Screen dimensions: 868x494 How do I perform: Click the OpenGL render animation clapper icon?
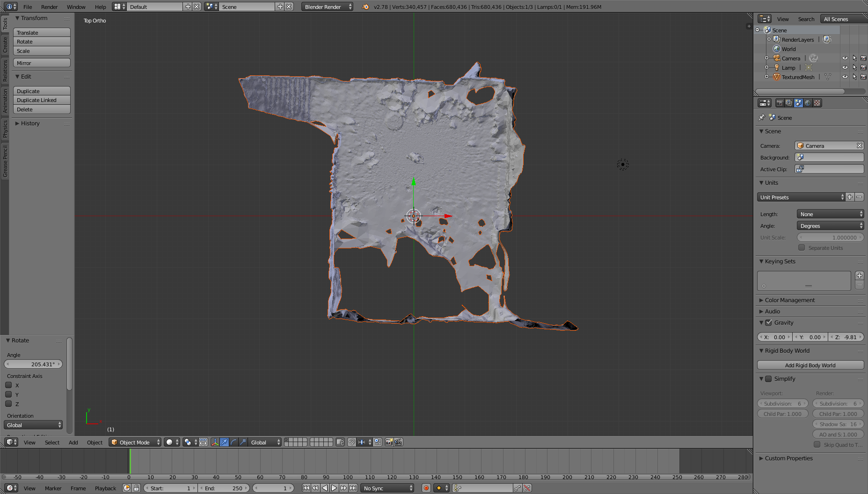pos(398,442)
